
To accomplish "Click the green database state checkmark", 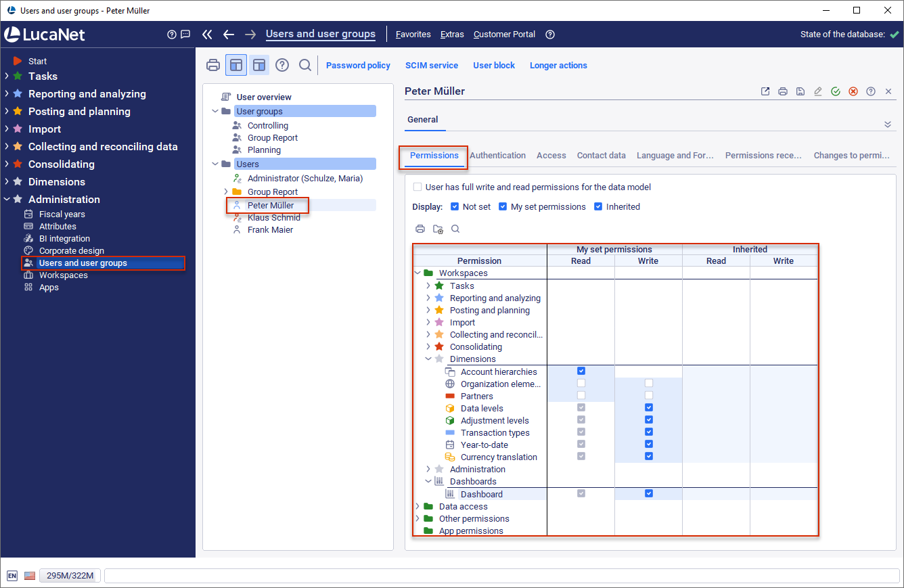I will (x=894, y=35).
